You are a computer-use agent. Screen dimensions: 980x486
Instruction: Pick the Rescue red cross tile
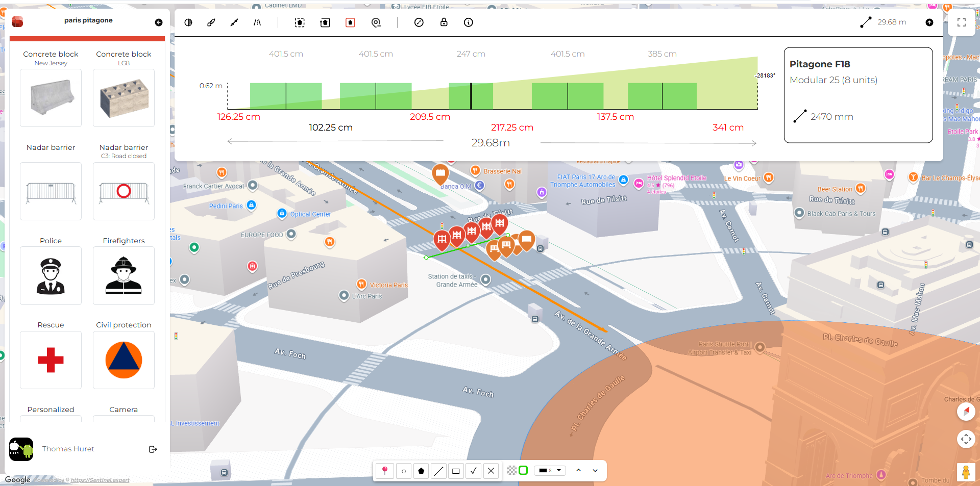point(51,360)
